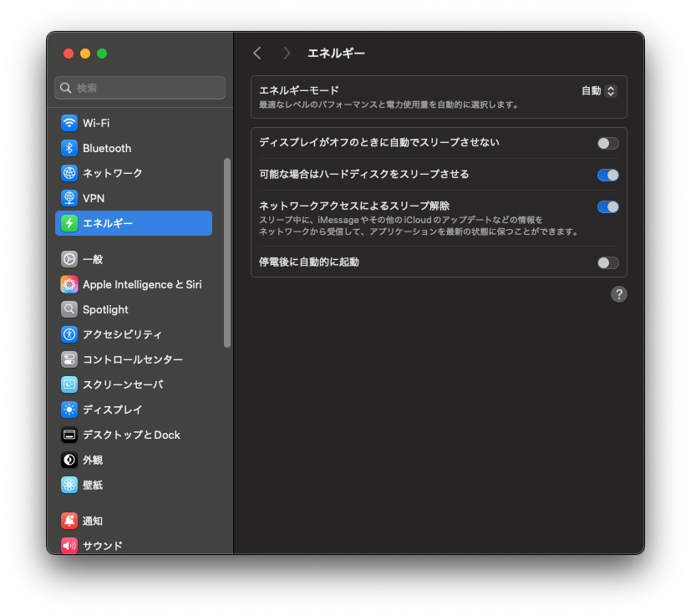Screen dimensions: 691x616
Task: Enable 停電後に自動的に起動 switch
Action: tap(608, 262)
